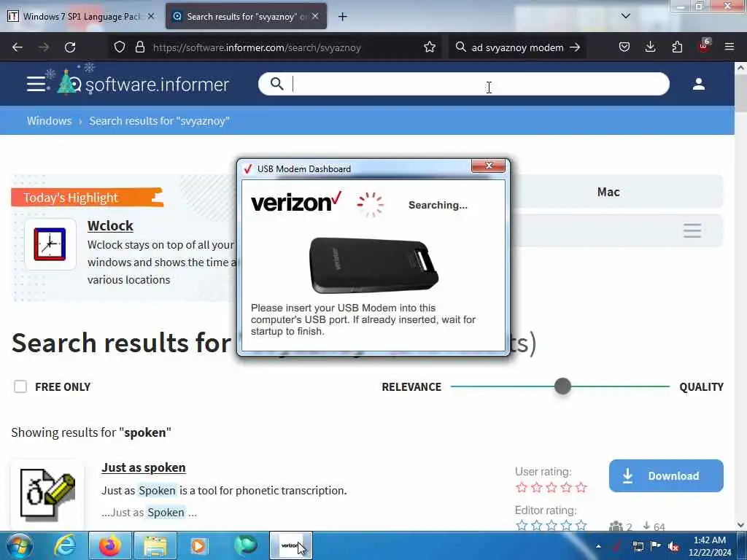The height and width of the screenshot is (560, 747).
Task: Bookmark this page with the star icon
Action: (430, 47)
